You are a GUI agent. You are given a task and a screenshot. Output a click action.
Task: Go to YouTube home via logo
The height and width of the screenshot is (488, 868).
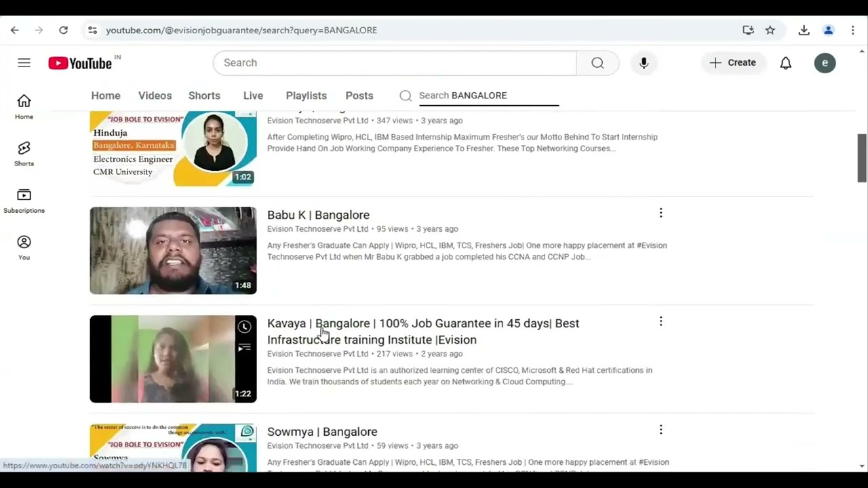[x=81, y=63]
